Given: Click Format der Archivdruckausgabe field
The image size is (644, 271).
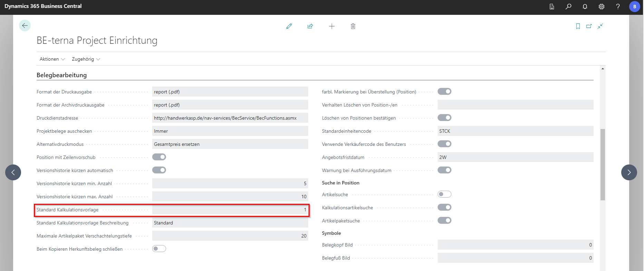Looking at the screenshot, I should pyautogui.click(x=230, y=105).
